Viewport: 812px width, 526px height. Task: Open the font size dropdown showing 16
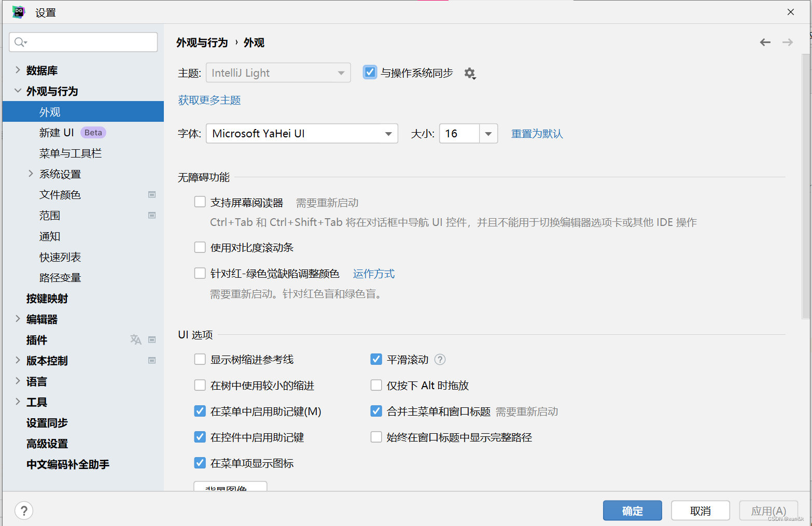tap(487, 133)
